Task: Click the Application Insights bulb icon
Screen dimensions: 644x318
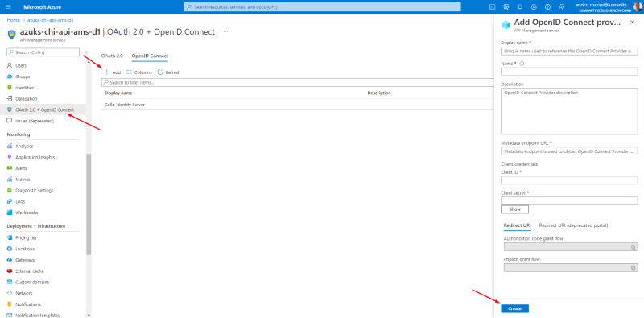Action: tap(10, 157)
